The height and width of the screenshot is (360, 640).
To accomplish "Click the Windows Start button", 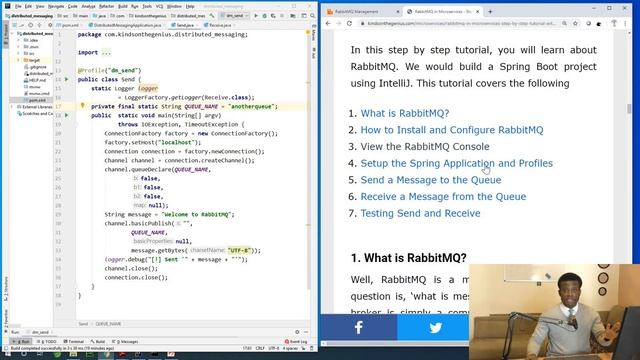I will 7,354.
